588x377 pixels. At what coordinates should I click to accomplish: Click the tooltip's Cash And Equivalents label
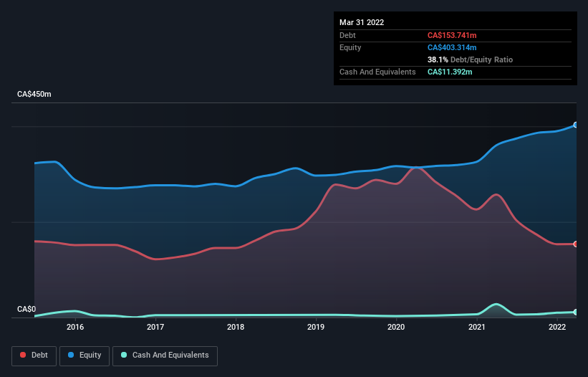[x=377, y=72]
